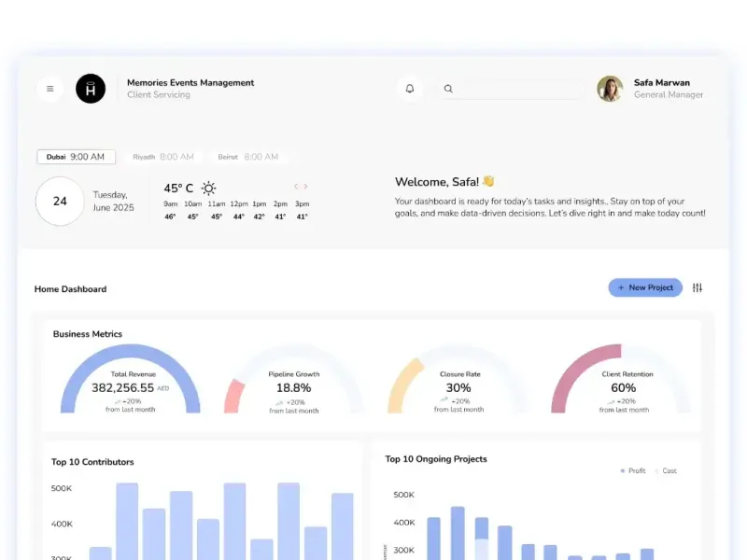Click the 30% closure rate value

[458, 388]
